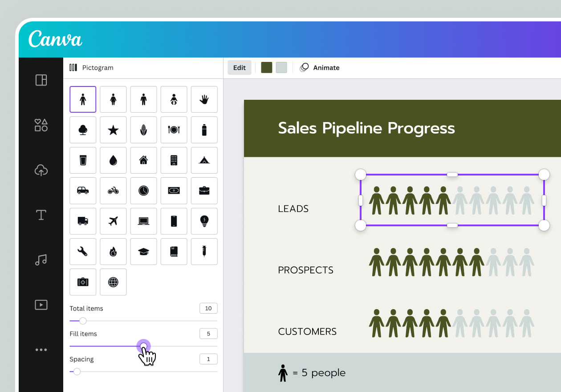Open the Elements panel in the sidebar
The image size is (561, 392).
pyautogui.click(x=41, y=125)
